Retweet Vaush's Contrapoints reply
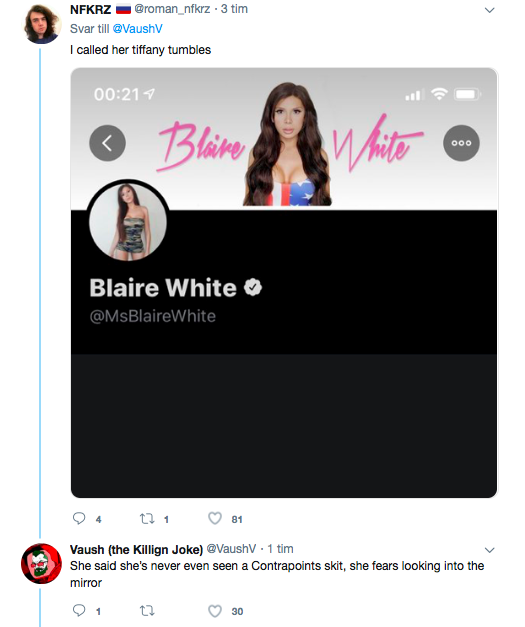The height and width of the screenshot is (627, 525). coord(147,611)
